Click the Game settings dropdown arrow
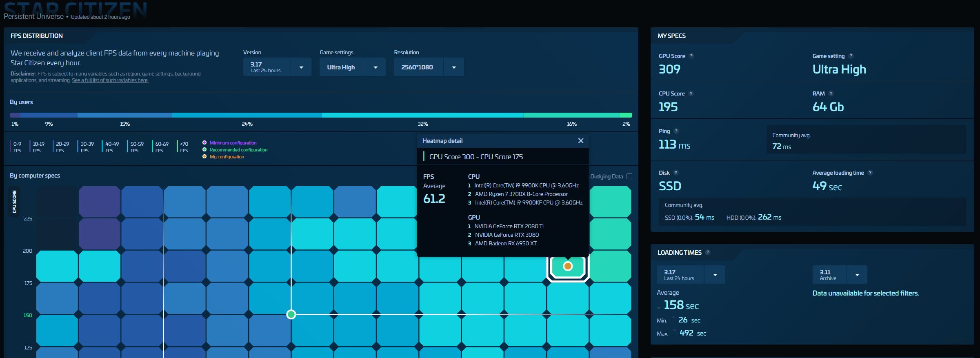The image size is (980, 358). [376, 67]
